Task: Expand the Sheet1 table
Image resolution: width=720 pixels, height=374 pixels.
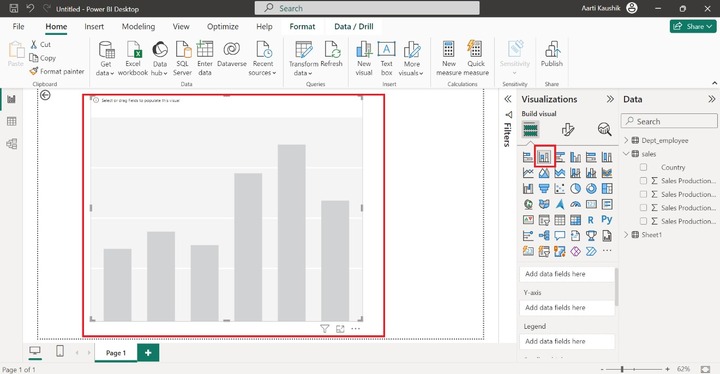Action: pyautogui.click(x=626, y=235)
